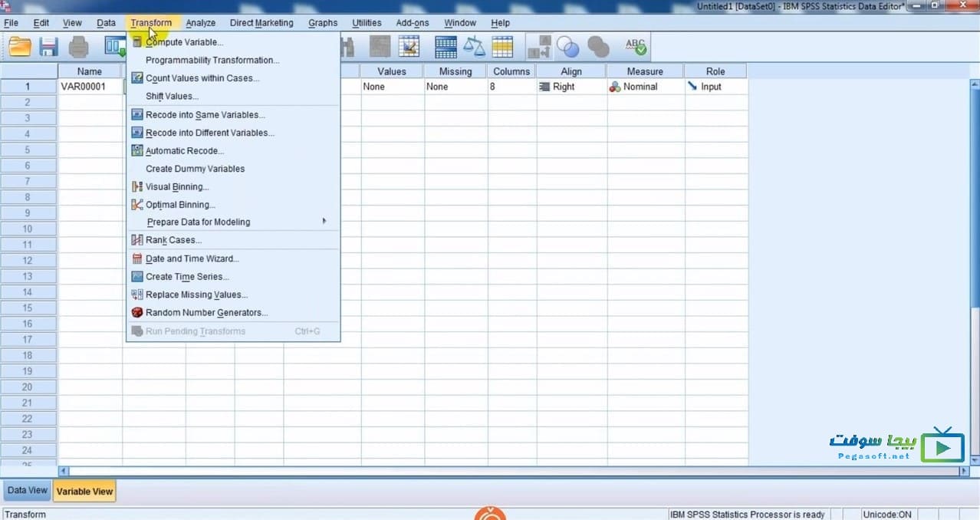This screenshot has width=980, height=520.
Task: Select Recode into Same Variables
Action: click(233, 115)
